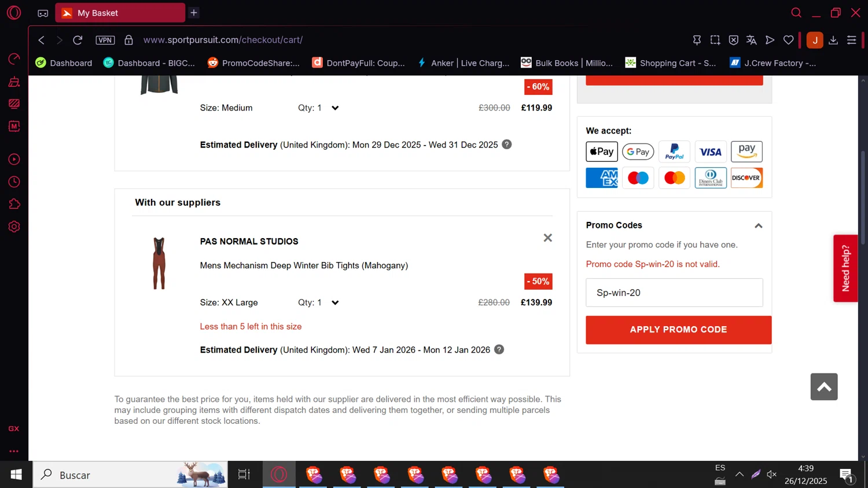Click the page vertical scrollbar
Image resolution: width=868 pixels, height=488 pixels.
863,197
